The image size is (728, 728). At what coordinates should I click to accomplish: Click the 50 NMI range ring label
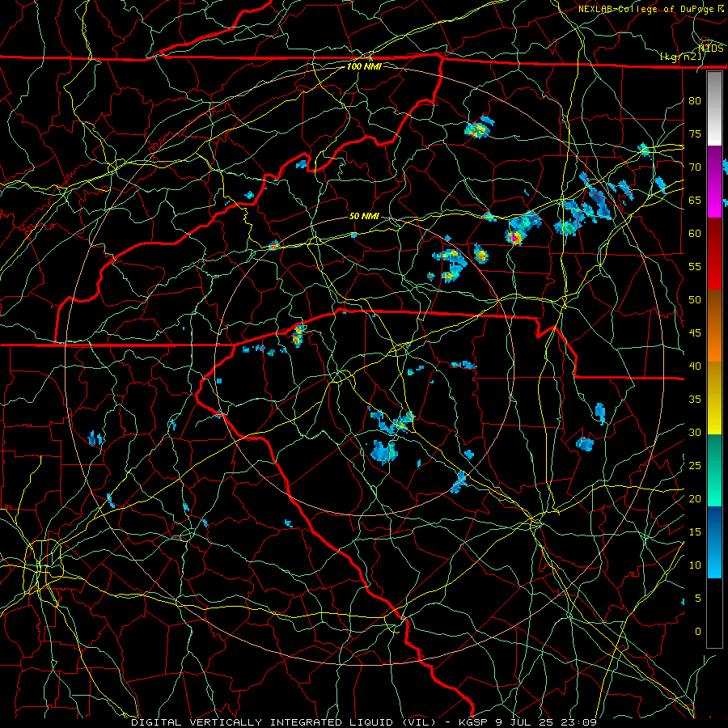364,216
